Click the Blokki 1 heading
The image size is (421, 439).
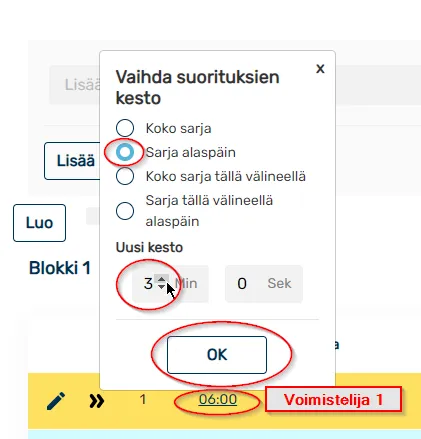(x=60, y=268)
